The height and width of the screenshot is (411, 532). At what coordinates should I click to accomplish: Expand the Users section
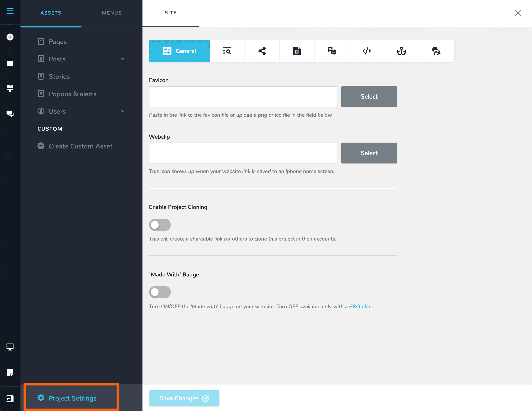pyautogui.click(x=123, y=111)
